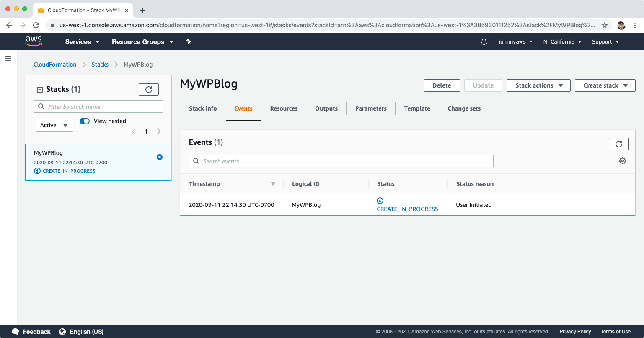Click the site lock icon
Viewport: 644px width, 338px height.
pyautogui.click(x=53, y=25)
